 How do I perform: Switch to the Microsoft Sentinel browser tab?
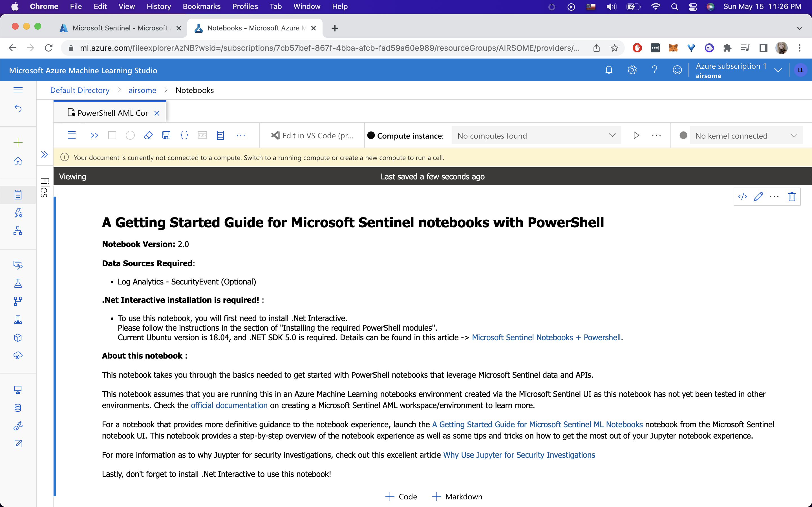click(120, 28)
